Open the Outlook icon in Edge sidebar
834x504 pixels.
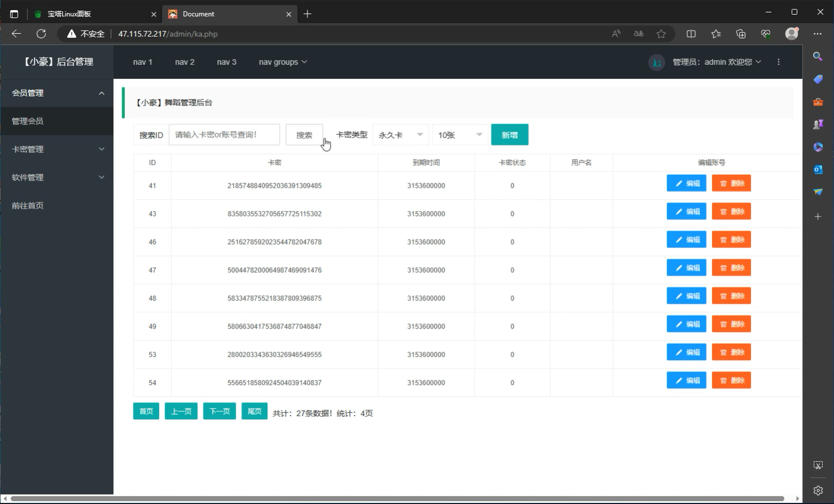tap(818, 169)
